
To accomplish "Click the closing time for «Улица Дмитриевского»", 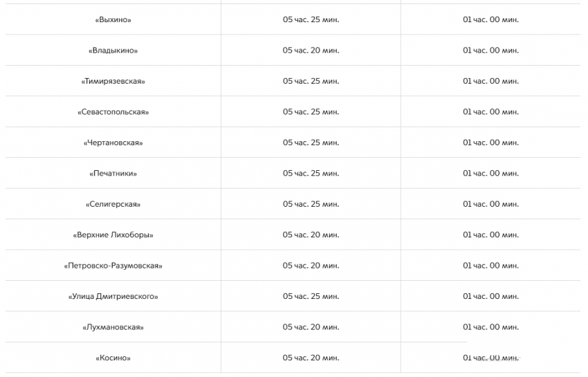I will click(x=490, y=297).
